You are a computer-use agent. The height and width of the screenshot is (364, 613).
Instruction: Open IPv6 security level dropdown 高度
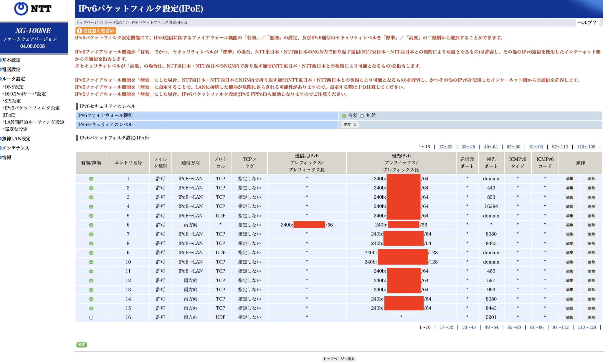(350, 125)
